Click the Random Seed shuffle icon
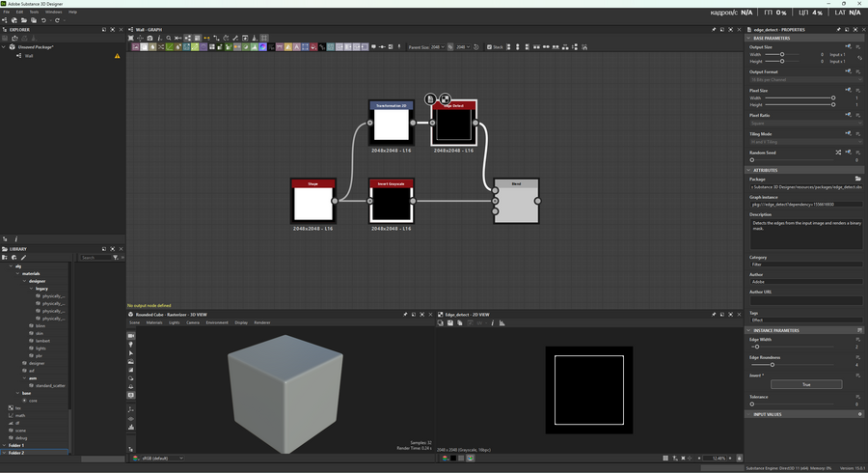The image size is (868, 473). pos(837,153)
